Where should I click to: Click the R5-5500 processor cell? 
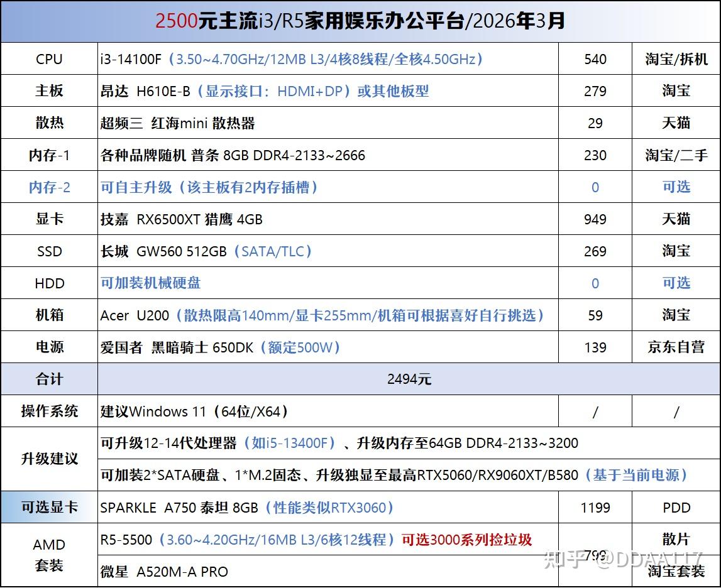tap(328, 539)
